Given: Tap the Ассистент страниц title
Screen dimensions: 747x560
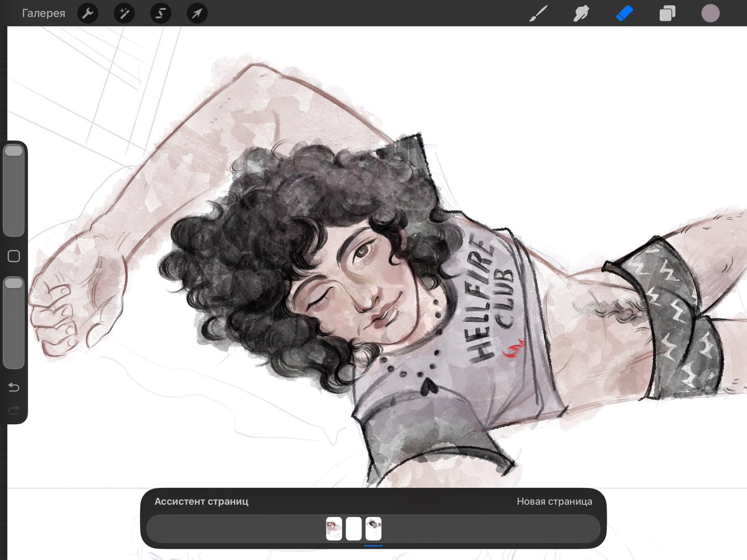Looking at the screenshot, I should [x=201, y=501].
